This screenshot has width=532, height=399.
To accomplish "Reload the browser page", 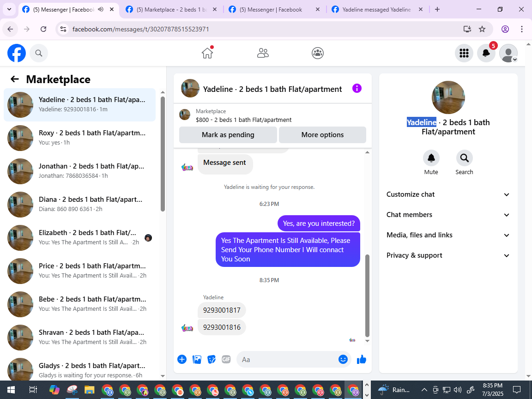I will point(43,29).
